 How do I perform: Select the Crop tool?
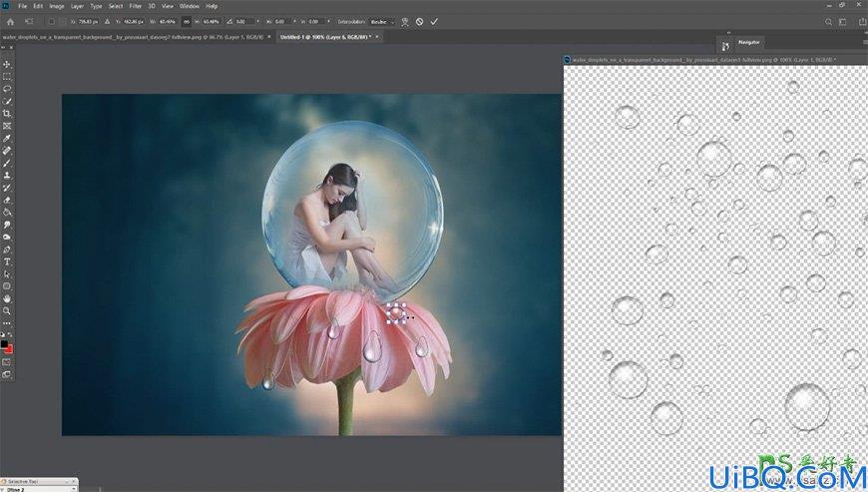7,114
